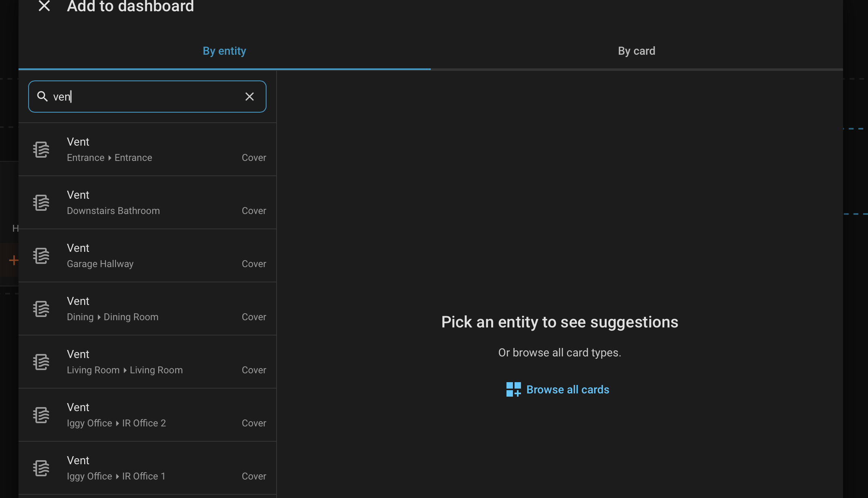This screenshot has width=868, height=498.
Task: Click the Garage Hallway Vent icon
Action: pos(41,256)
